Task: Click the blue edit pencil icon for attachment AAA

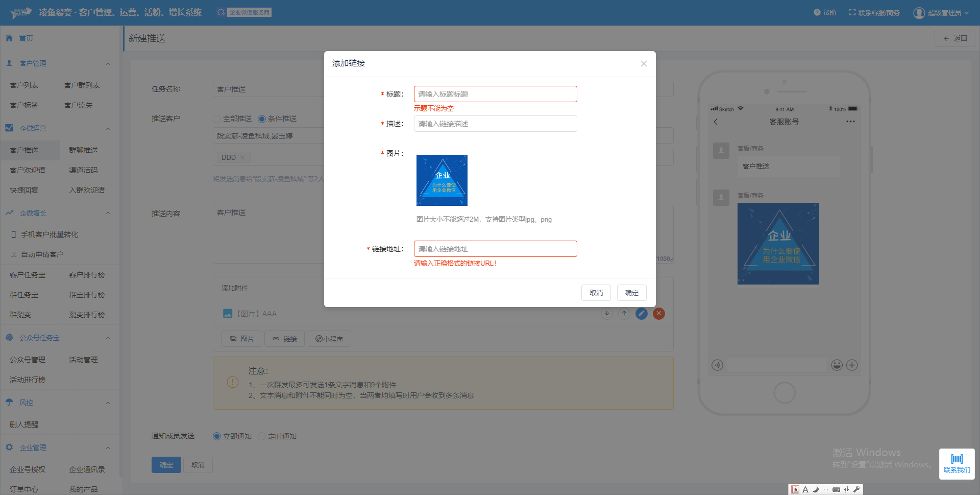Action: (x=641, y=314)
